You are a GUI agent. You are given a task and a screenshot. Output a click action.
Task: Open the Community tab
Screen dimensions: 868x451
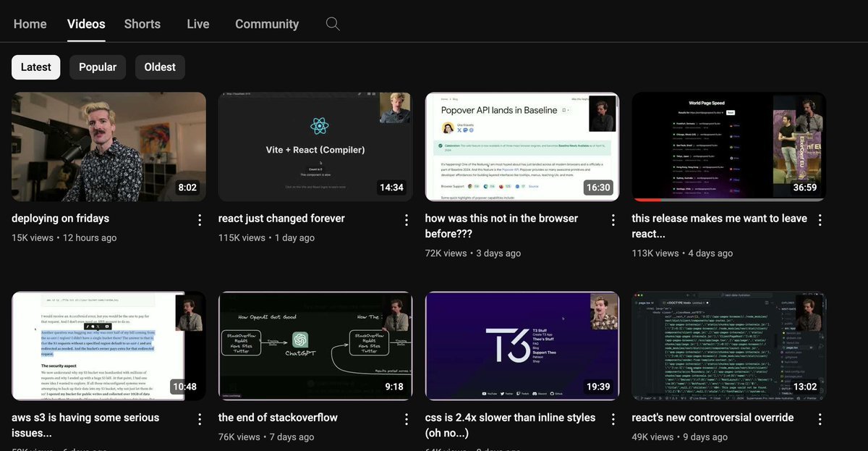tap(267, 24)
